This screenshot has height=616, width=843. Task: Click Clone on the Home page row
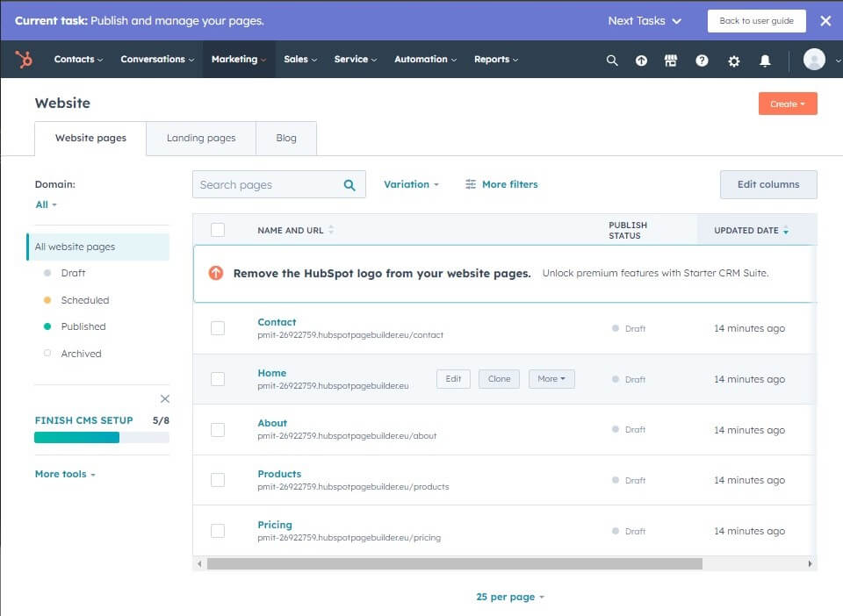click(499, 379)
